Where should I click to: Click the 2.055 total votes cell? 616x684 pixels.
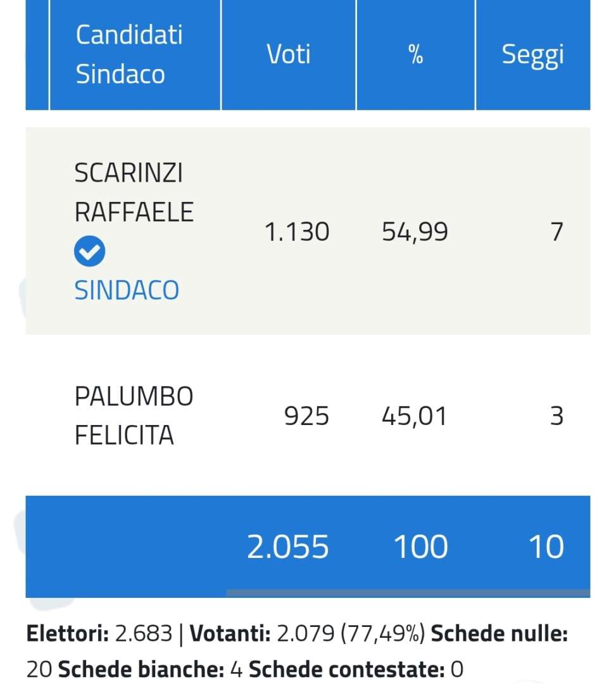point(287,546)
